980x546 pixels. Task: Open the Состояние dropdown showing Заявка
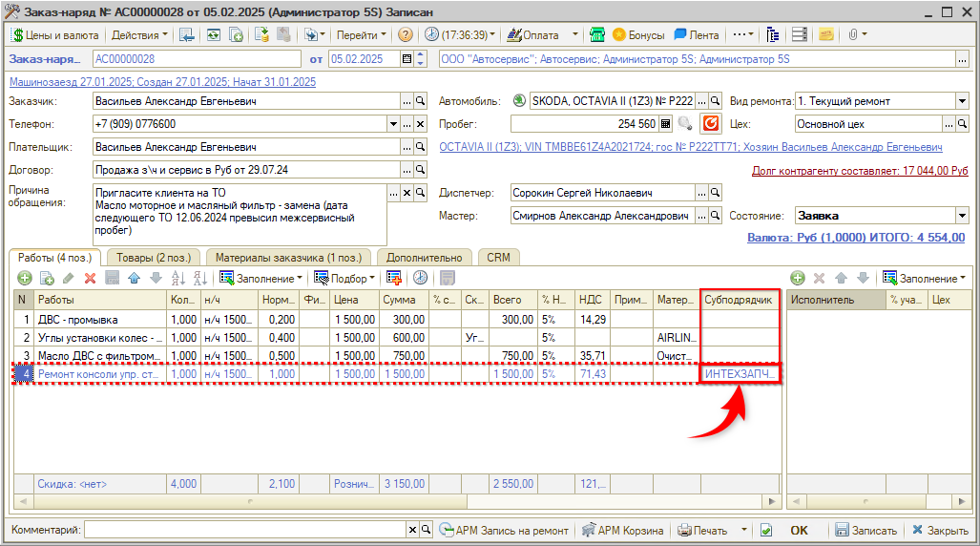[x=962, y=216]
